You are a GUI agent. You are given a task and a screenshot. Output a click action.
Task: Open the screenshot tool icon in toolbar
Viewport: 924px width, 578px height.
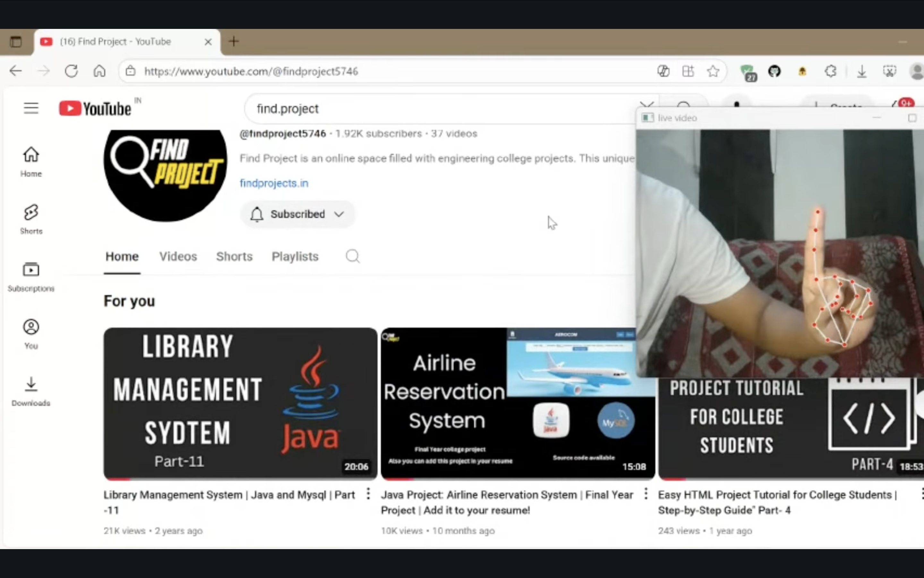pyautogui.click(x=889, y=71)
